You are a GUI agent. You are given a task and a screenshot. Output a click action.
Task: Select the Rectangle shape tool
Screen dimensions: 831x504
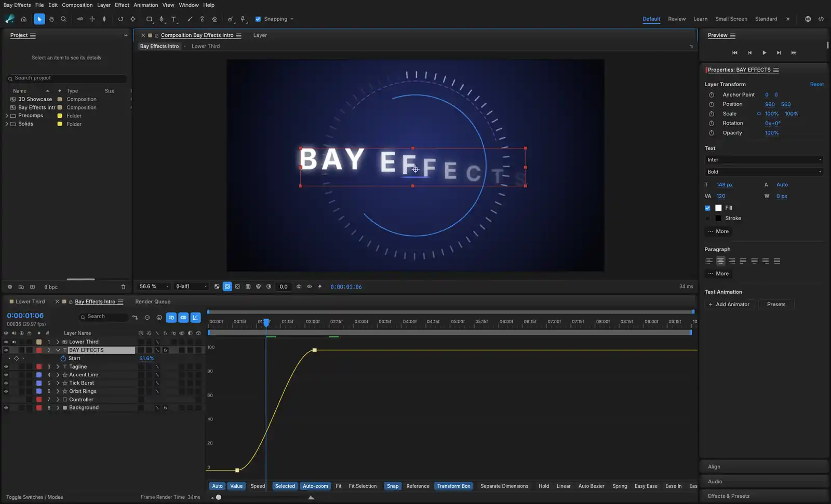tap(149, 19)
